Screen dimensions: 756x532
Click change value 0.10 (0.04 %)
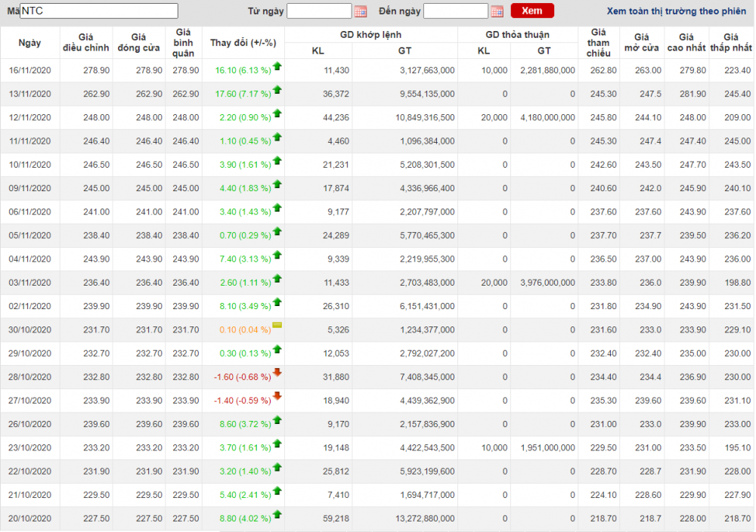pyautogui.click(x=245, y=330)
